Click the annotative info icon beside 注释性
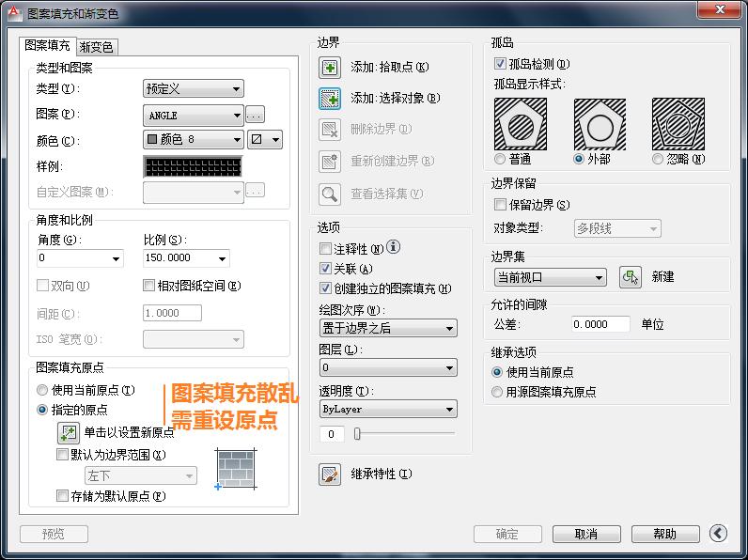 click(393, 247)
